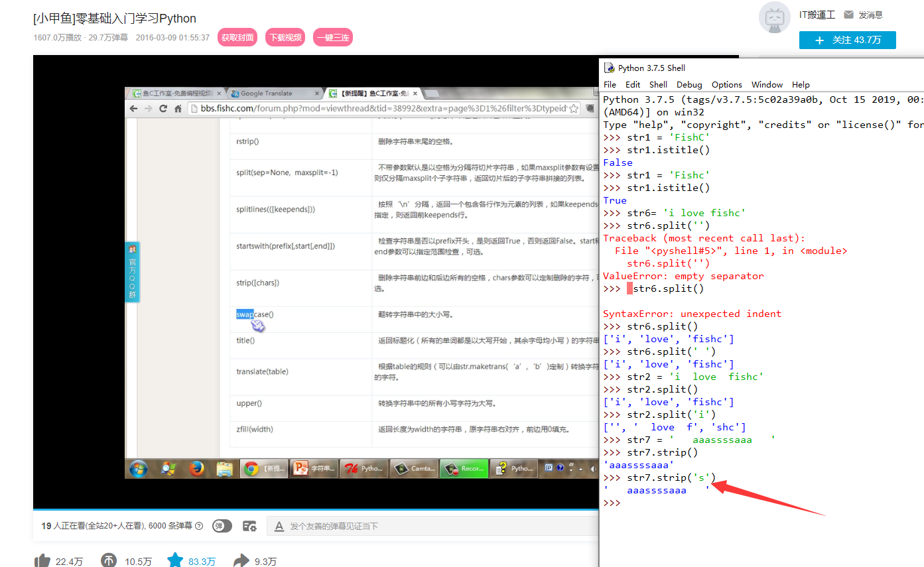Click the file explorer taskbar icon in video
The image size is (924, 567).
225,468
